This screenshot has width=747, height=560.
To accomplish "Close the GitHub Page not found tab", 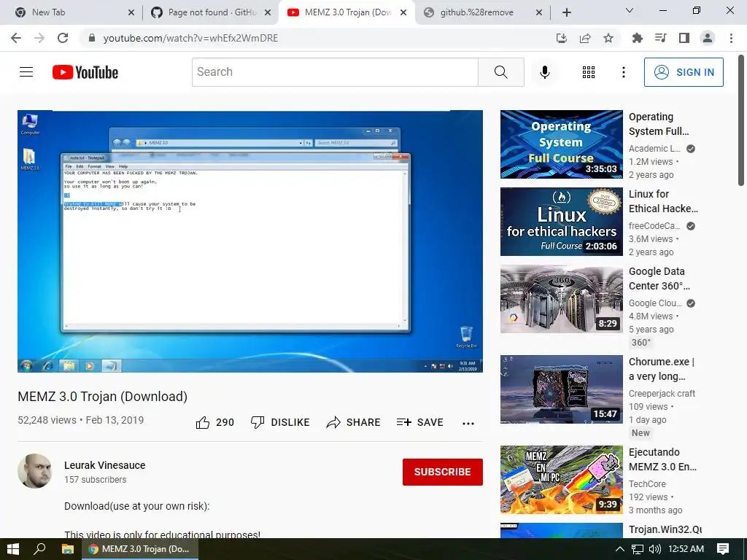I will (268, 12).
